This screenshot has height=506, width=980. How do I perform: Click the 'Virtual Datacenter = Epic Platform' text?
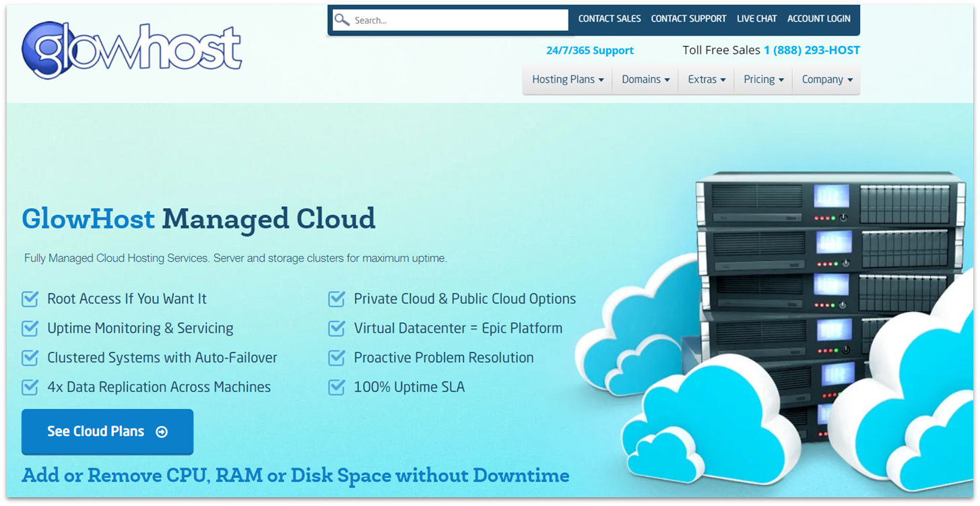[x=458, y=328]
